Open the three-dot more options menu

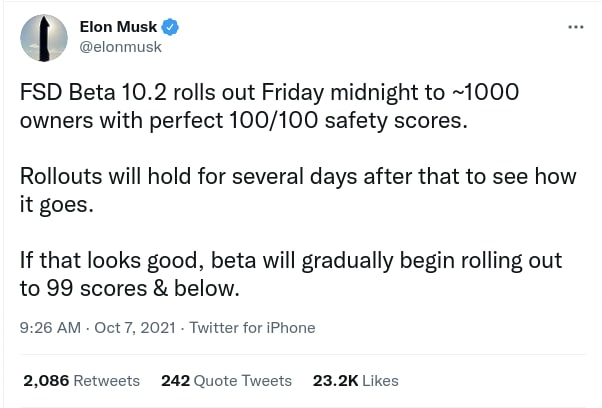coord(576,27)
